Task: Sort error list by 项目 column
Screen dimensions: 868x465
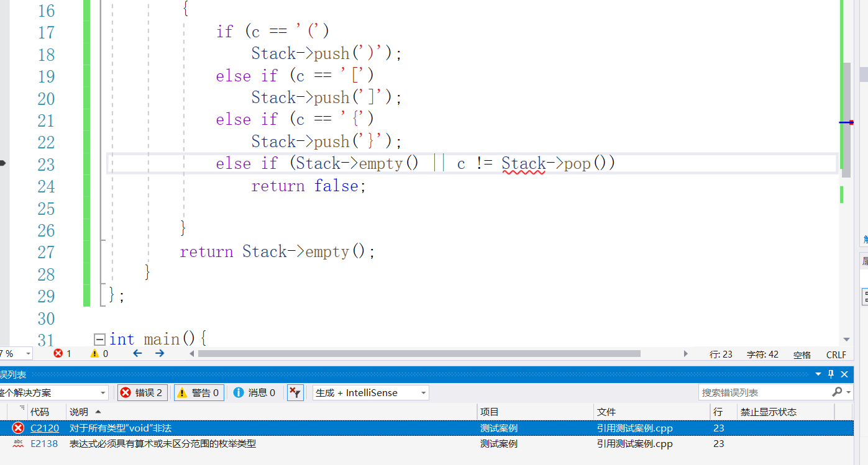Action: [535, 412]
